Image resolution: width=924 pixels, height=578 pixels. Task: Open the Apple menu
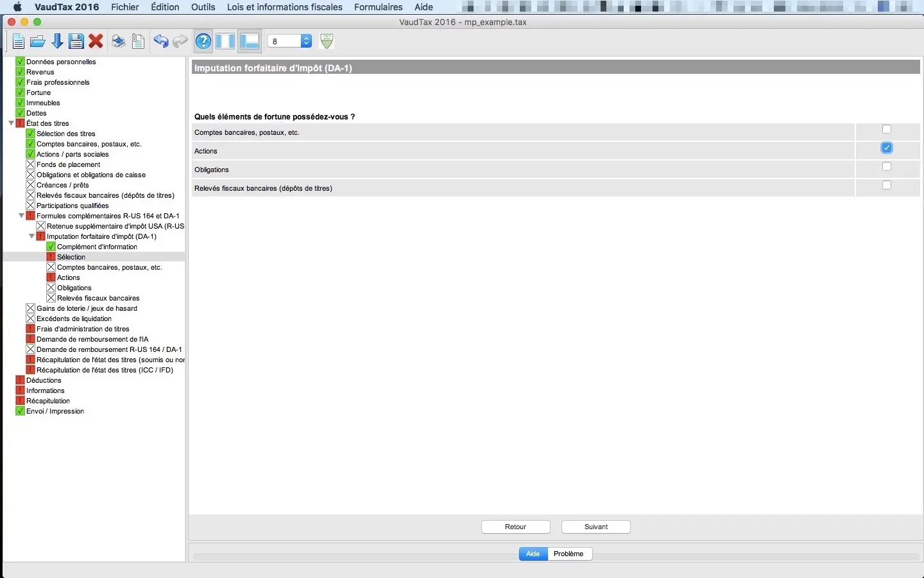coord(17,7)
